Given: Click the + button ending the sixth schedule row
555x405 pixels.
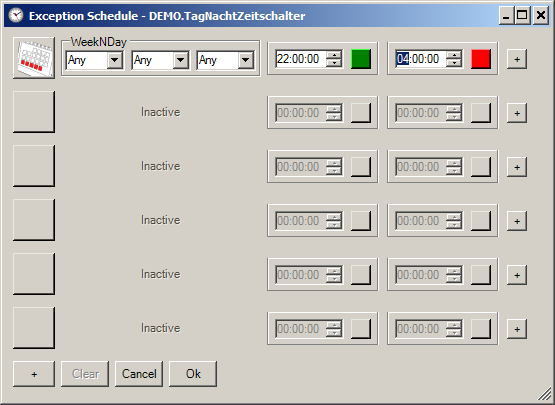Looking at the screenshot, I should (x=517, y=329).
